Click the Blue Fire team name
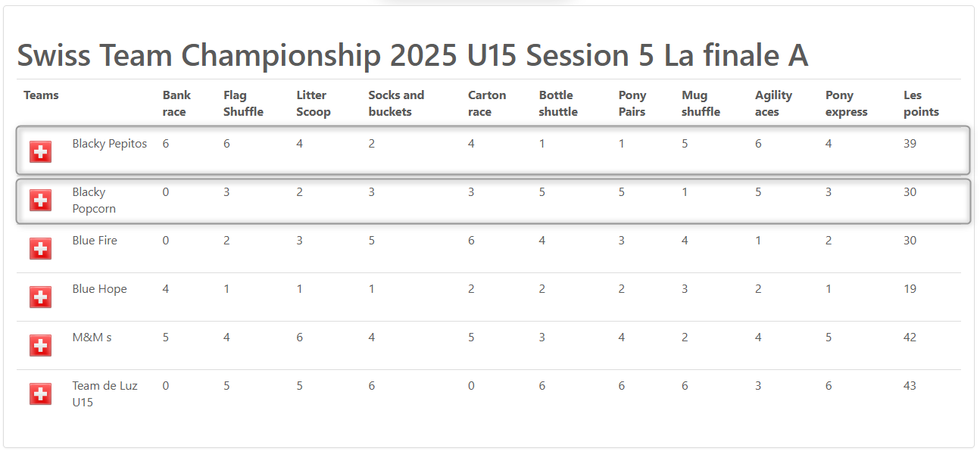Image resolution: width=980 pixels, height=451 pixels. (95, 241)
